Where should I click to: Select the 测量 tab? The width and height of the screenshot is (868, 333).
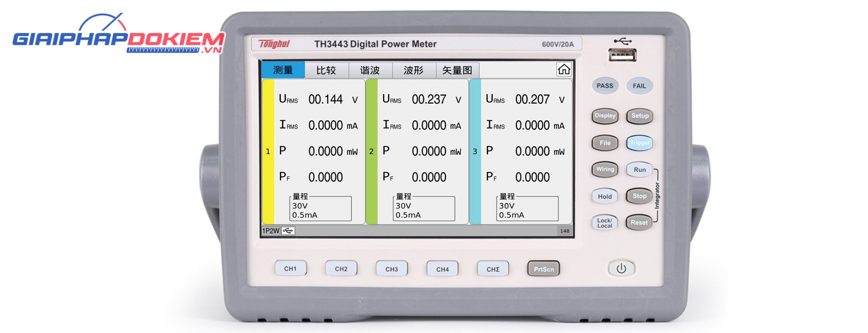coord(283,70)
